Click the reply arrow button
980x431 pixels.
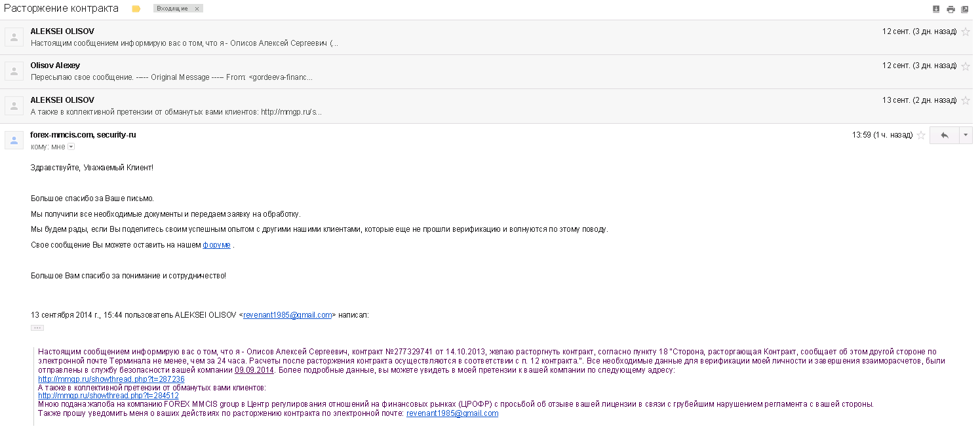coord(944,135)
